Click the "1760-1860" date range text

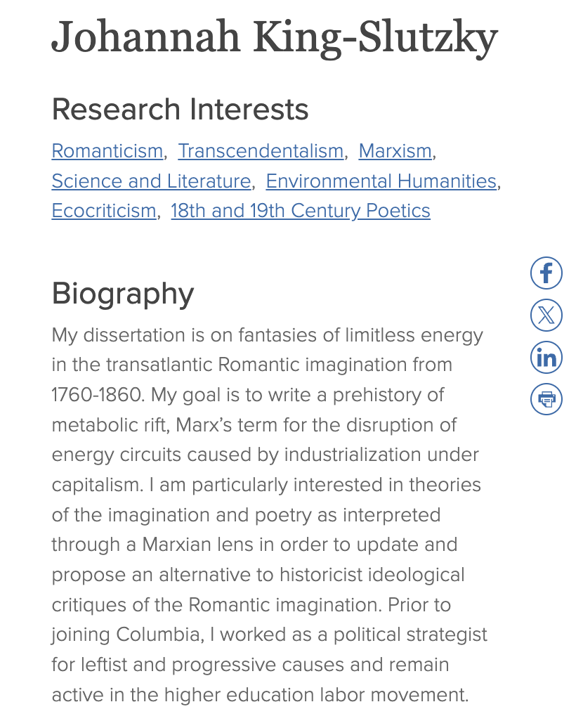point(97,395)
